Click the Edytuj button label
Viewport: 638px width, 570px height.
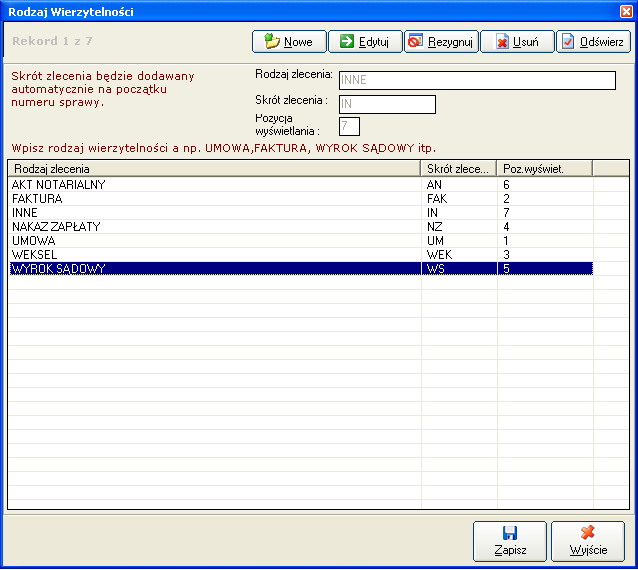pyautogui.click(x=374, y=42)
